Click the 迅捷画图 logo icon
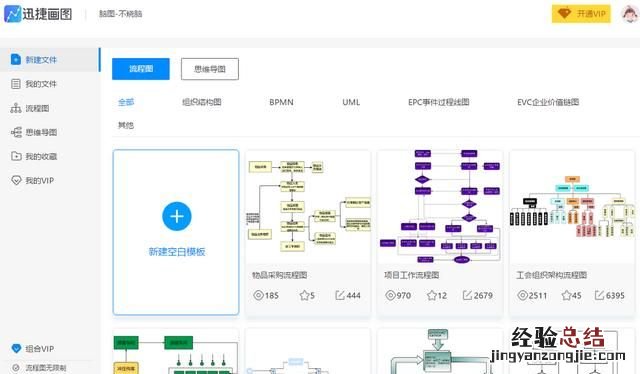This screenshot has height=374, width=640. point(12,13)
